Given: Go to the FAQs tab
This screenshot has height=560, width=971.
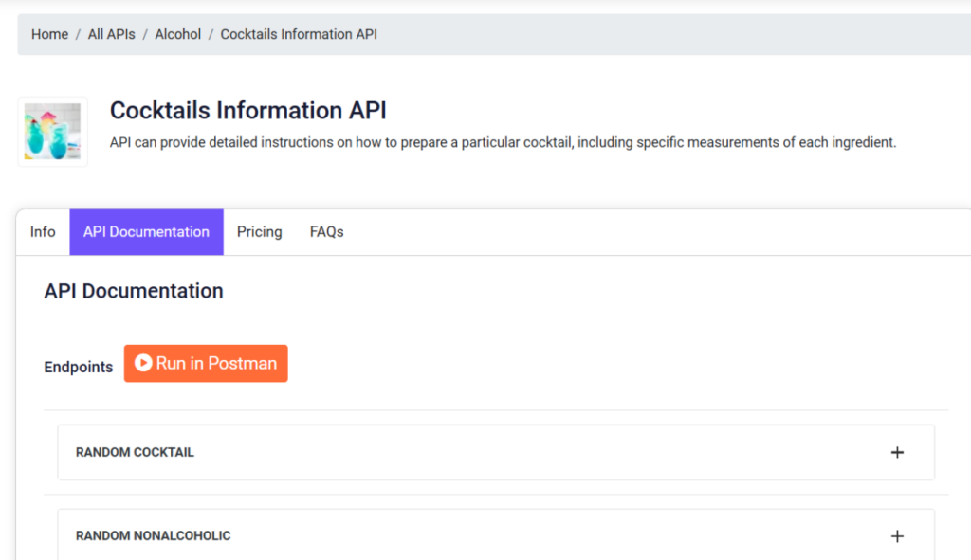Looking at the screenshot, I should (x=326, y=232).
